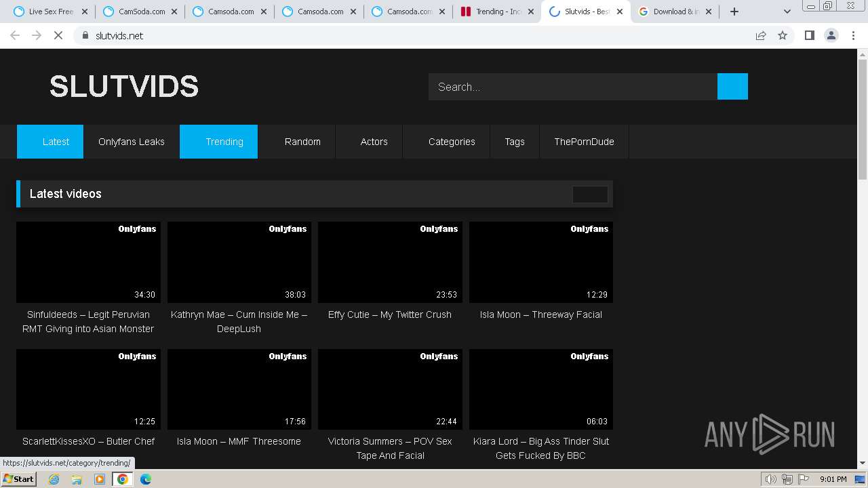This screenshot has width=868, height=488.
Task: Launch Internet Explorer from taskbar
Action: click(54, 479)
